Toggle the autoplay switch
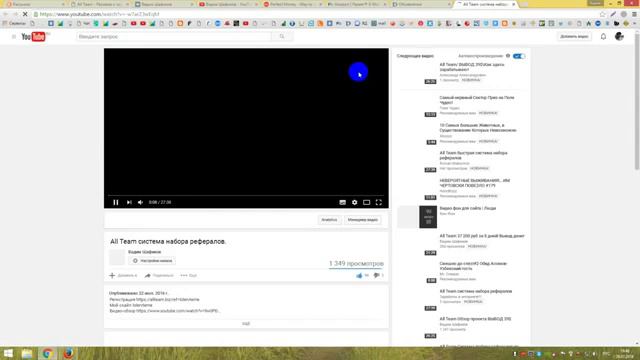Screen dimensions: 640x360 click(519, 56)
